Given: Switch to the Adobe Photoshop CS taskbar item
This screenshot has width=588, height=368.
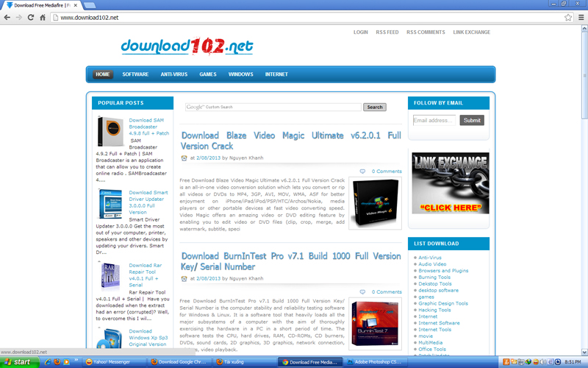Looking at the screenshot, I should [x=375, y=362].
